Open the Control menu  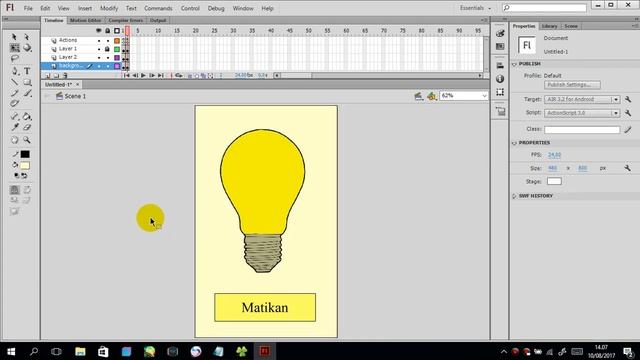point(190,8)
